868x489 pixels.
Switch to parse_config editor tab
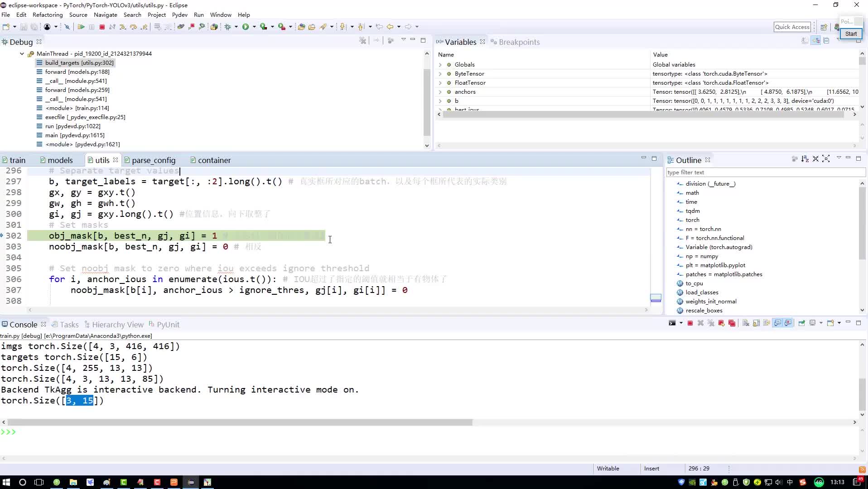(150, 160)
